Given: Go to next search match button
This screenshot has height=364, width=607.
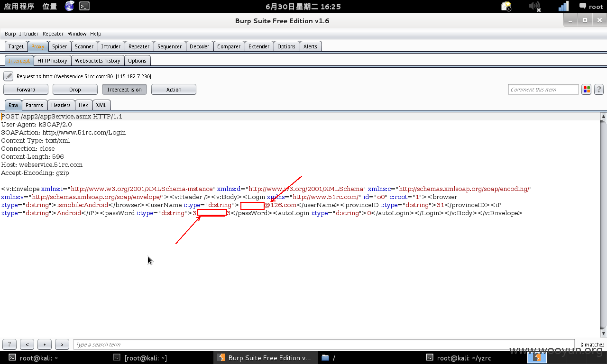Looking at the screenshot, I should coord(62,345).
